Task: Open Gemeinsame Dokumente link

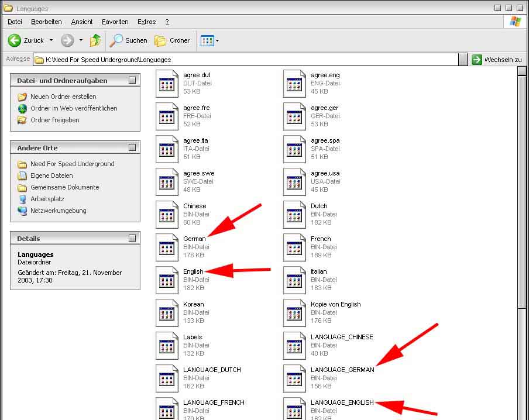Action: [x=65, y=187]
